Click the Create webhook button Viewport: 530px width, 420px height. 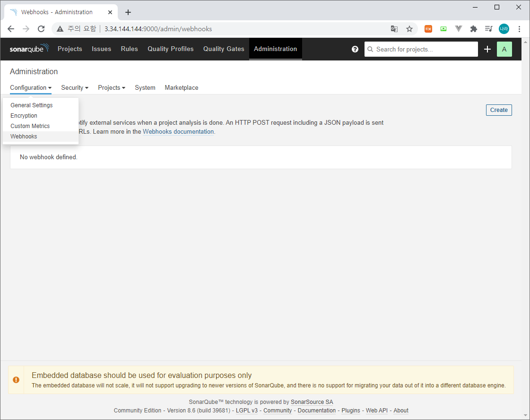point(499,110)
